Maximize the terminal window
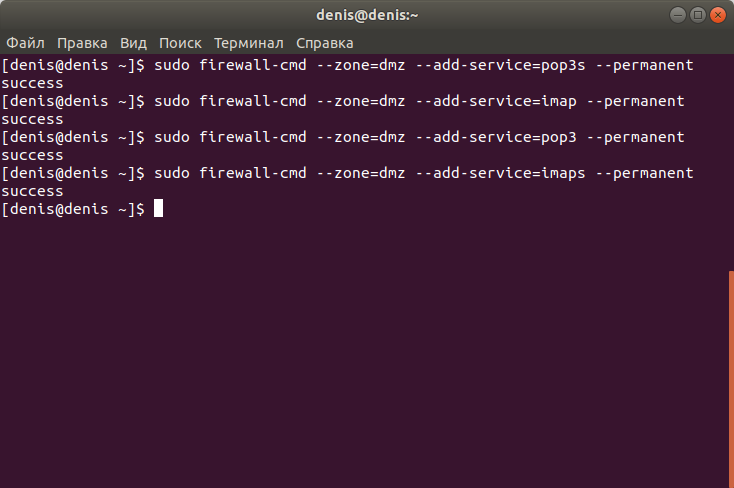 (x=697, y=15)
